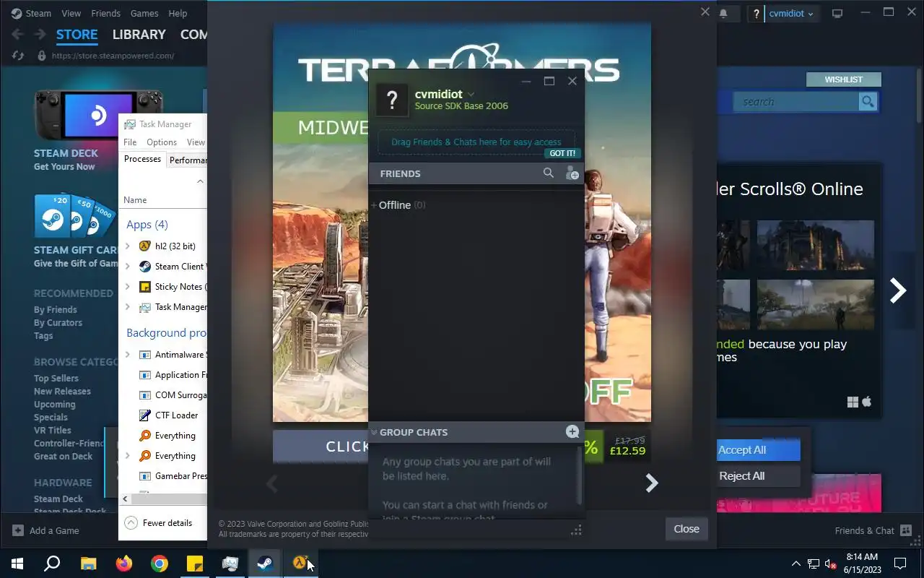Expand hl2 (32 bit) process row
The width and height of the screenshot is (924, 578).
pyautogui.click(x=128, y=246)
